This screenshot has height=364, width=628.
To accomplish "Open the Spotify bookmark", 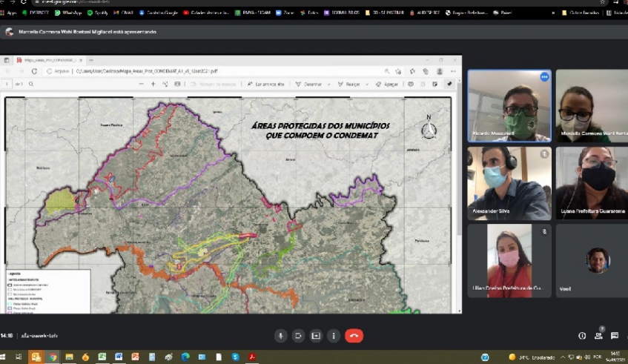I will [98, 13].
